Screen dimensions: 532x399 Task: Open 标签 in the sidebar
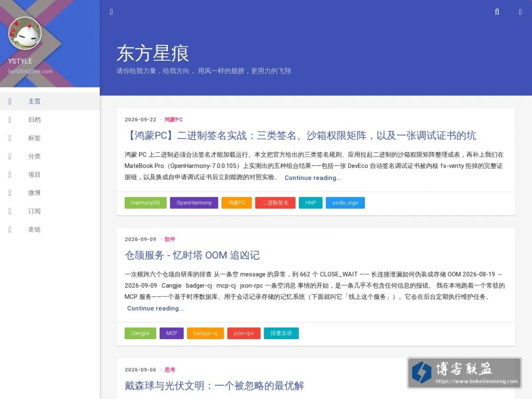50,138
